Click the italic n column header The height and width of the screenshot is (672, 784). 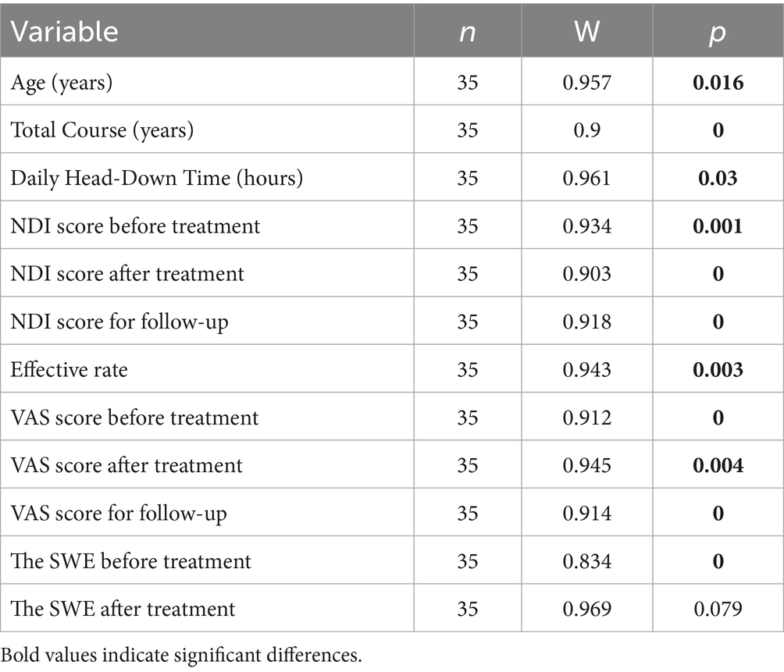click(x=467, y=30)
